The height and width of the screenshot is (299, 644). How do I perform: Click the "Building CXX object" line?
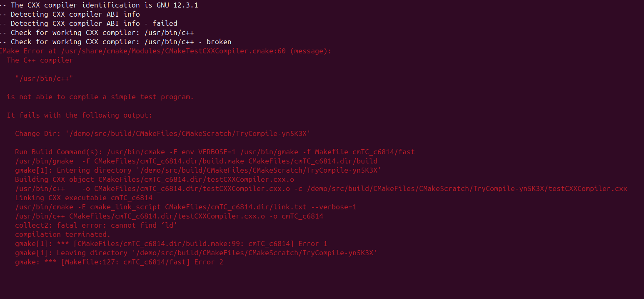tap(155, 179)
